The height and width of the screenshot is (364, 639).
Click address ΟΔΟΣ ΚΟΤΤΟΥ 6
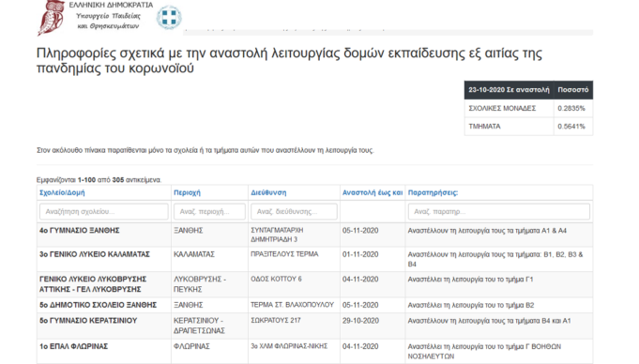tap(276, 279)
